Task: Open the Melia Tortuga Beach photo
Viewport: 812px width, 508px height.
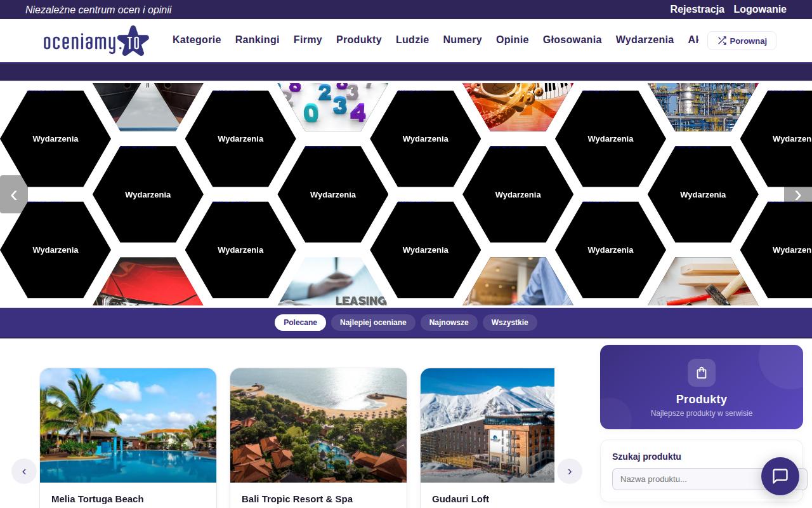Action: 128,425
